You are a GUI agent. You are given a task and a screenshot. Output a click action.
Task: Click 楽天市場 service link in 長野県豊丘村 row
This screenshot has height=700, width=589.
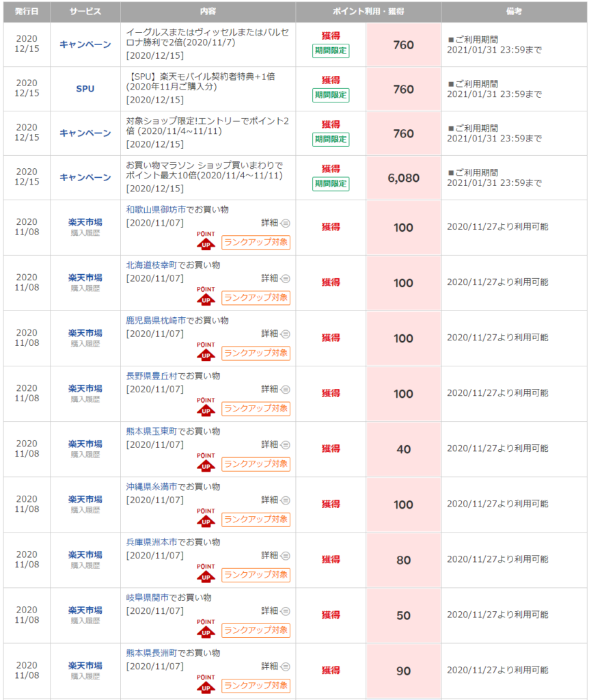pos(85,388)
